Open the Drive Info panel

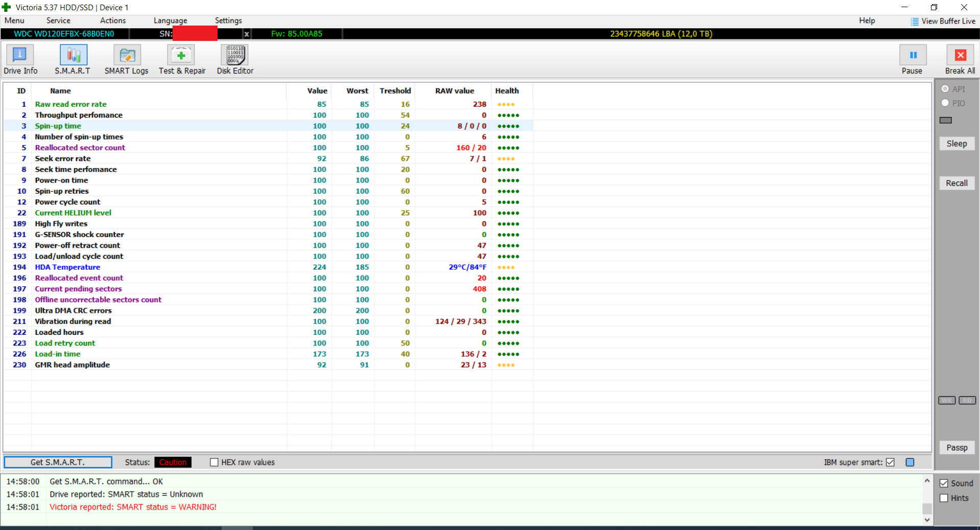pos(20,59)
